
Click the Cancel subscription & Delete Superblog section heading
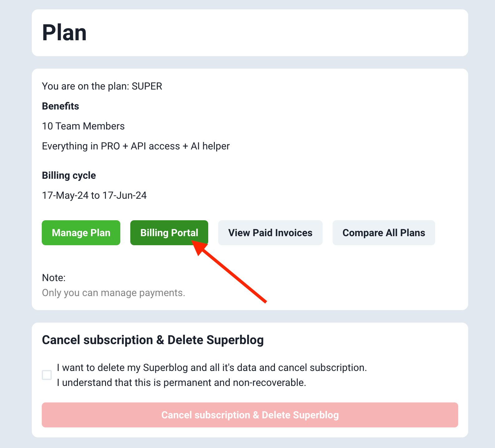153,340
